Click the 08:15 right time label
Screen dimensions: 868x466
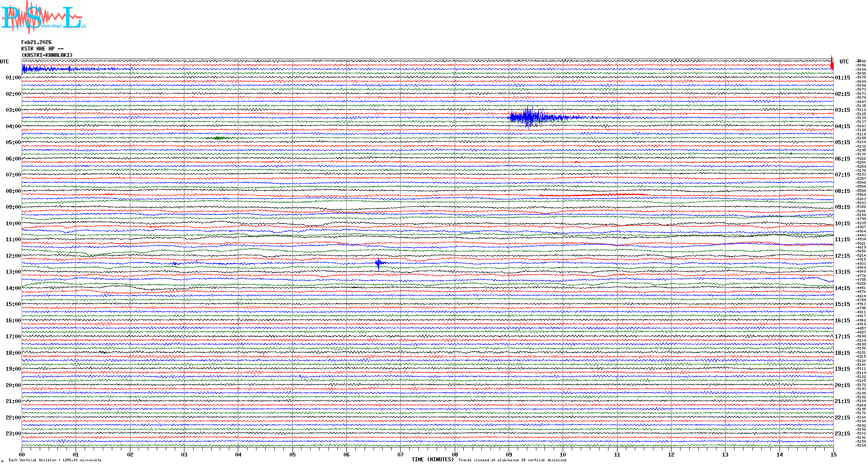tap(842, 191)
